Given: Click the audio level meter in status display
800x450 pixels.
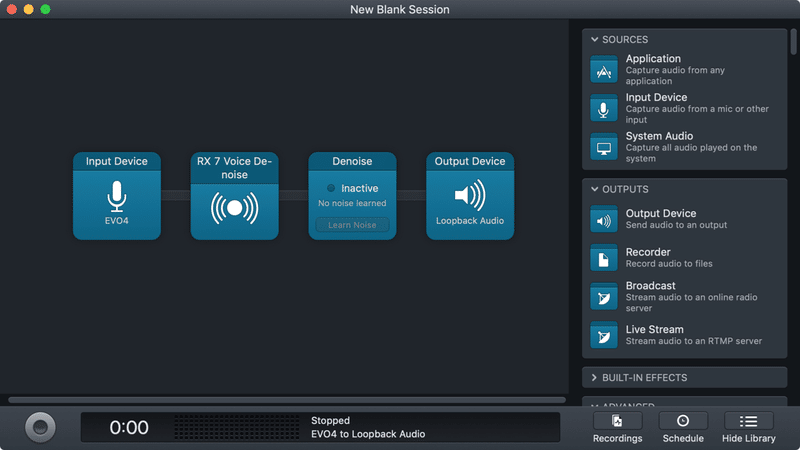Looking at the screenshot, I should coord(237,428).
